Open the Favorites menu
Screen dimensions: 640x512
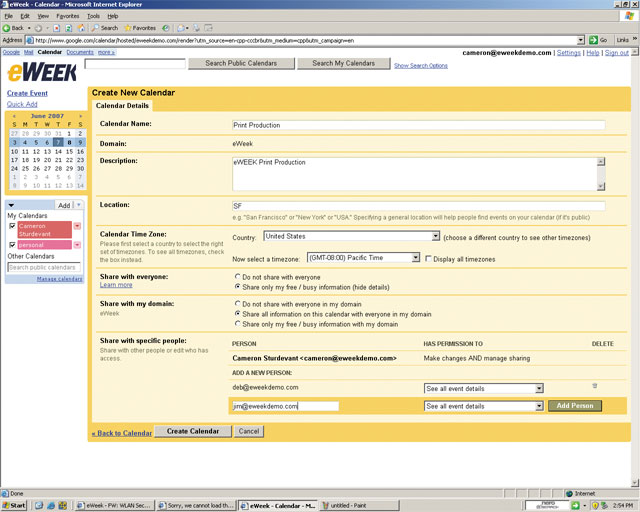[x=68, y=16]
